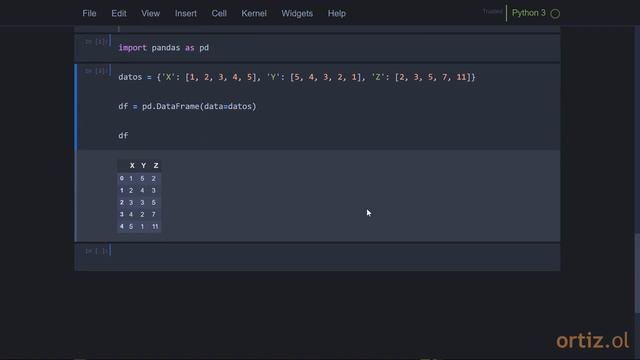Open the Edit menu
Screen dimensions: 640x360
coord(119,13)
